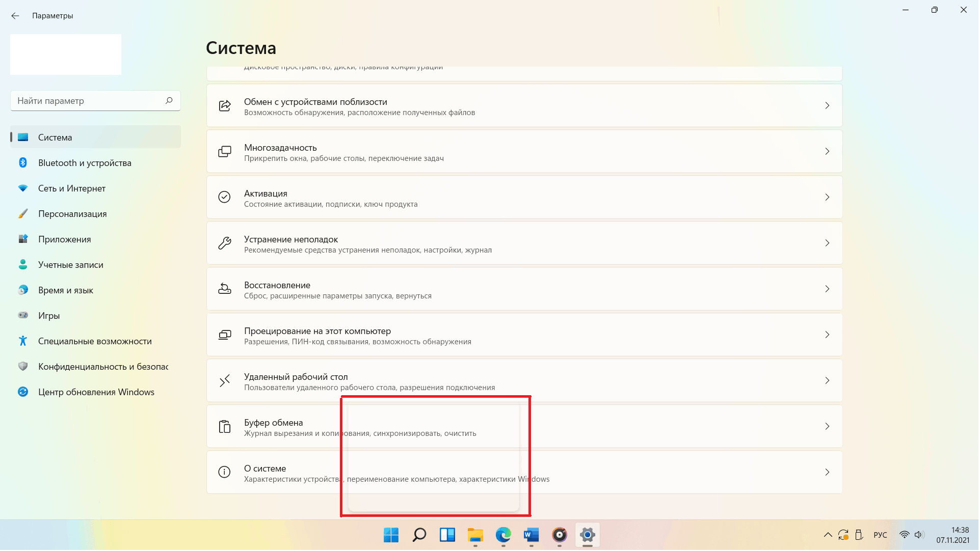Open Многозадачность settings
The height and width of the screenshot is (551, 980).
524,151
